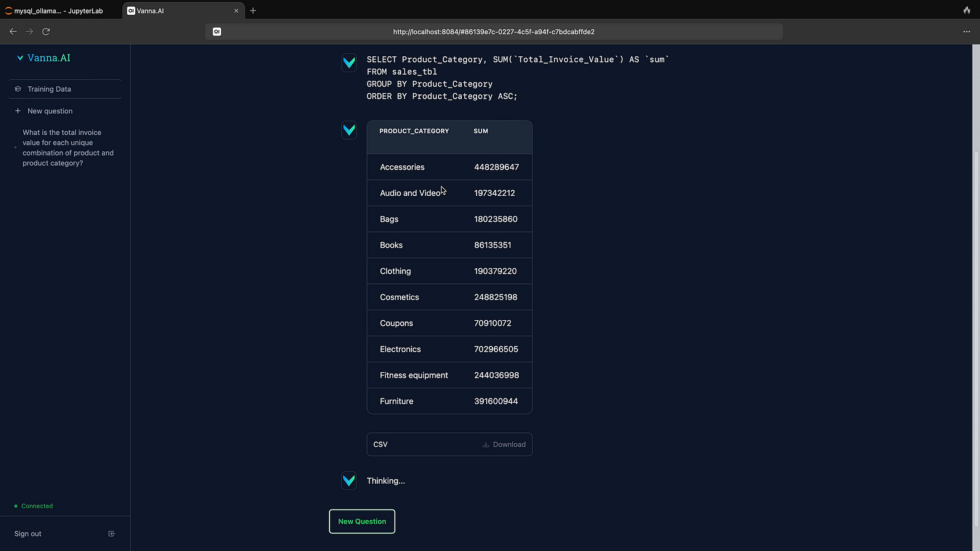Go forward in browser history

click(x=29, y=32)
